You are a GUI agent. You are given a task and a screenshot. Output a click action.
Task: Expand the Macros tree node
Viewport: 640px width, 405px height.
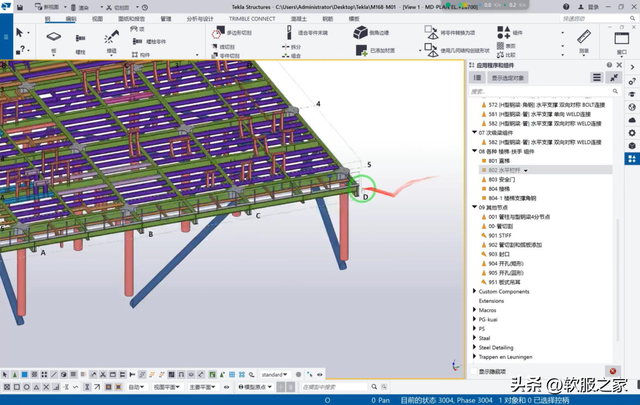pyautogui.click(x=474, y=310)
